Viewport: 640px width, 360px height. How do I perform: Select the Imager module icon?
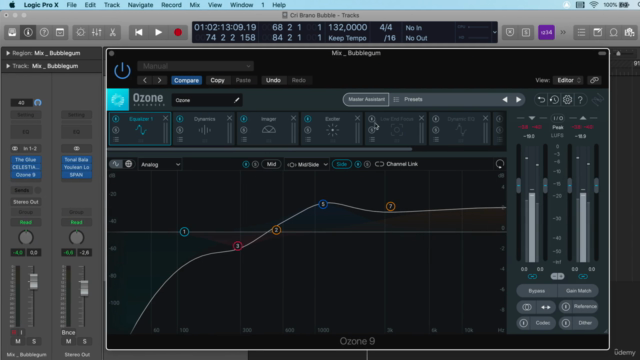coord(269,130)
